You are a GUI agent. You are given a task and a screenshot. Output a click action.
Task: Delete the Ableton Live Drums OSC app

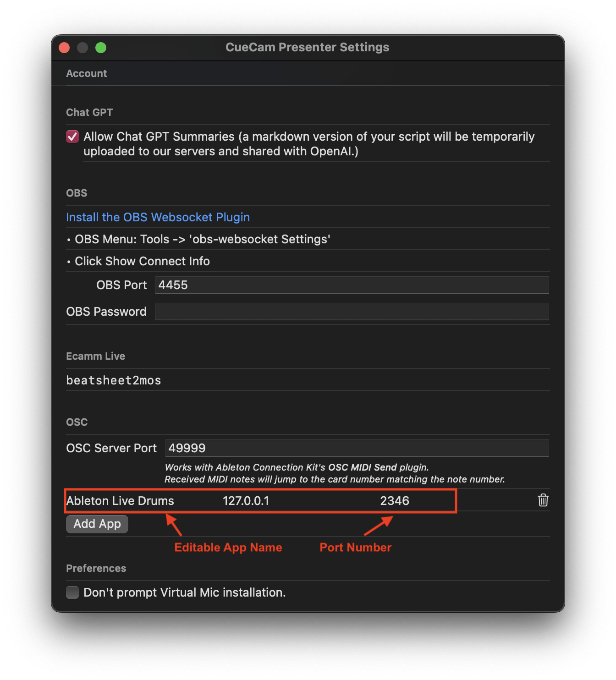click(543, 500)
